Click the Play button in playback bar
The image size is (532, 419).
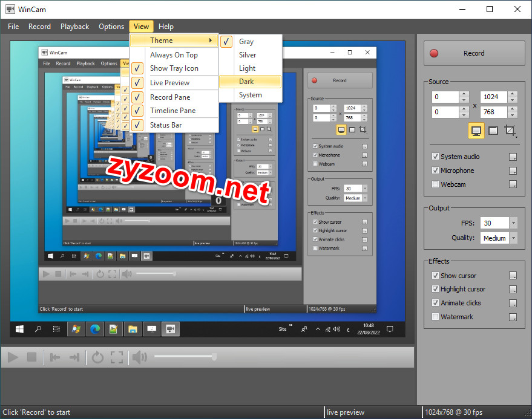pyautogui.click(x=13, y=357)
